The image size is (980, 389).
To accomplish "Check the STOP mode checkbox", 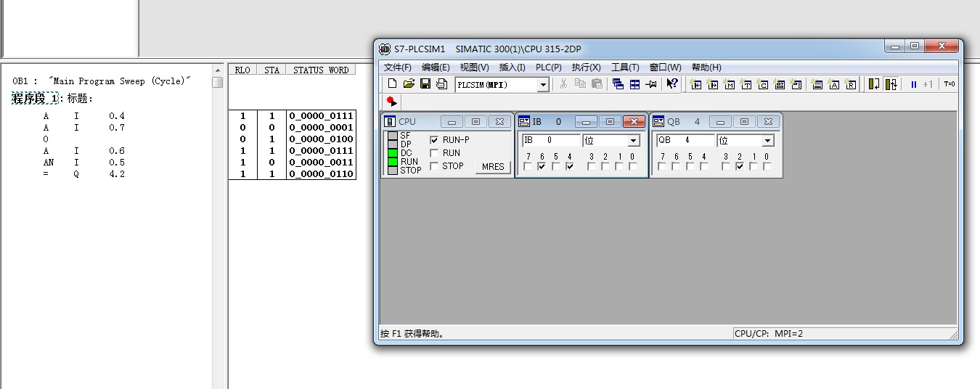I will click(434, 166).
